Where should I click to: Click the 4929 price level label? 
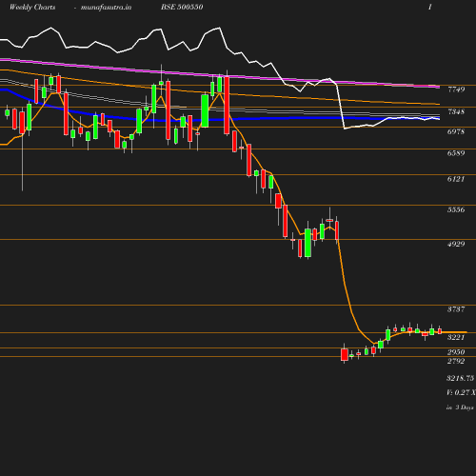456,244
